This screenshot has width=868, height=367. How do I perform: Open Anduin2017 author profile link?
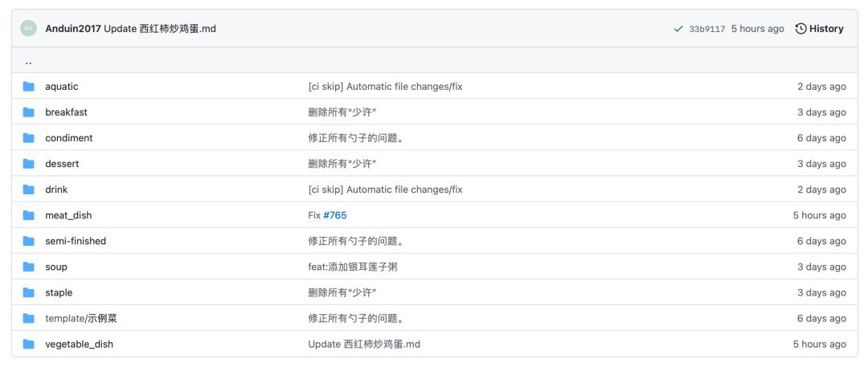click(x=73, y=29)
